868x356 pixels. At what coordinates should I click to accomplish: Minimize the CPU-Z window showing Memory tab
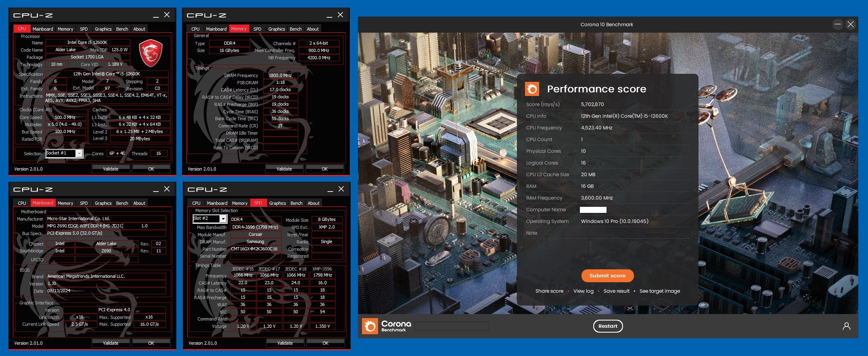[x=329, y=15]
